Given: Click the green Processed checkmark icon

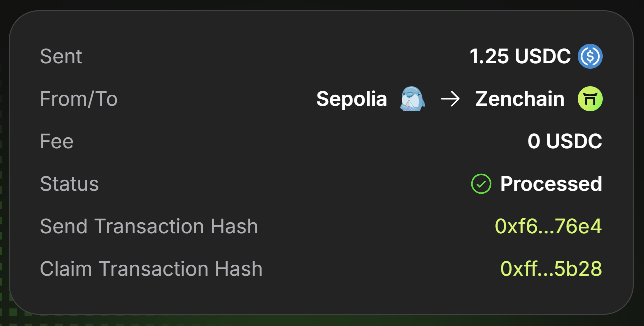Looking at the screenshot, I should (x=481, y=184).
